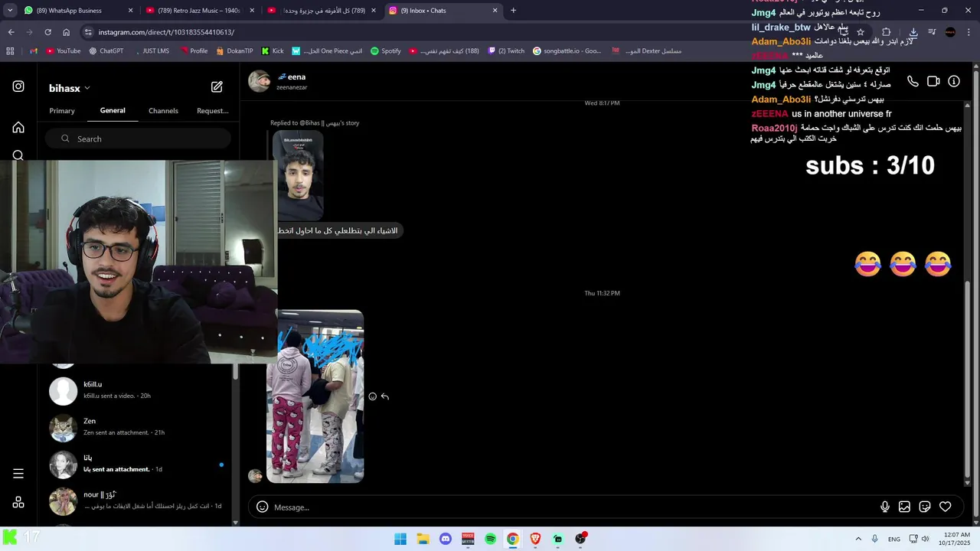The height and width of the screenshot is (551, 980).
Task: Compose a new message with the pencil icon
Action: pyautogui.click(x=217, y=87)
